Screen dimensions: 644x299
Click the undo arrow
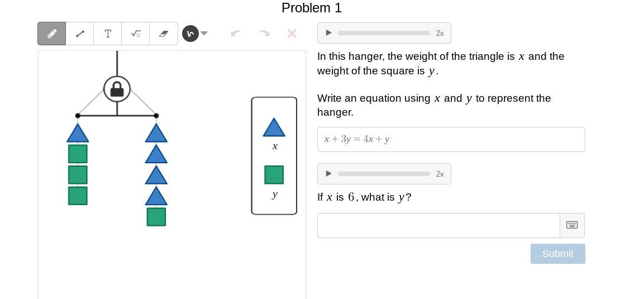point(236,34)
